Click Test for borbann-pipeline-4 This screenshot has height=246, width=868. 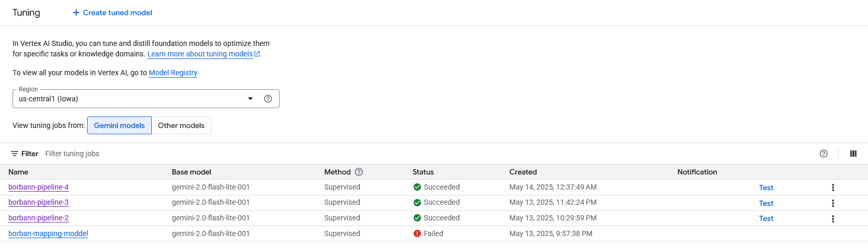click(x=766, y=188)
